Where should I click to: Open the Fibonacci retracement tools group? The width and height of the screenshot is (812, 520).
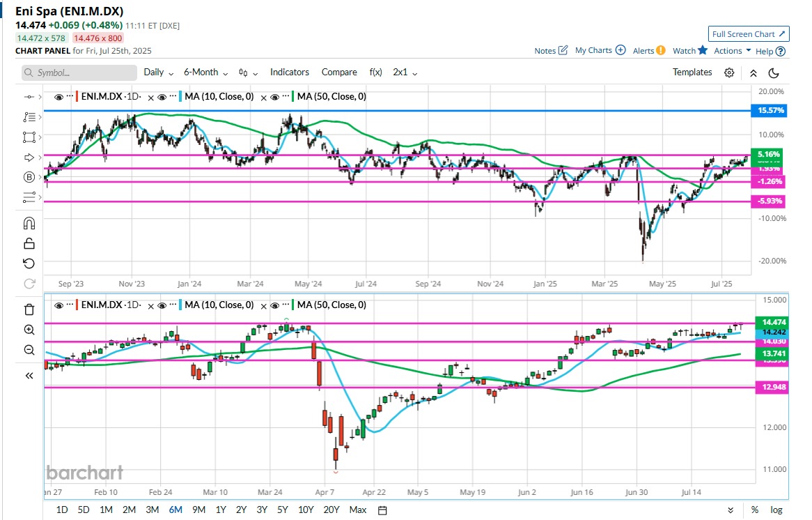click(x=29, y=117)
